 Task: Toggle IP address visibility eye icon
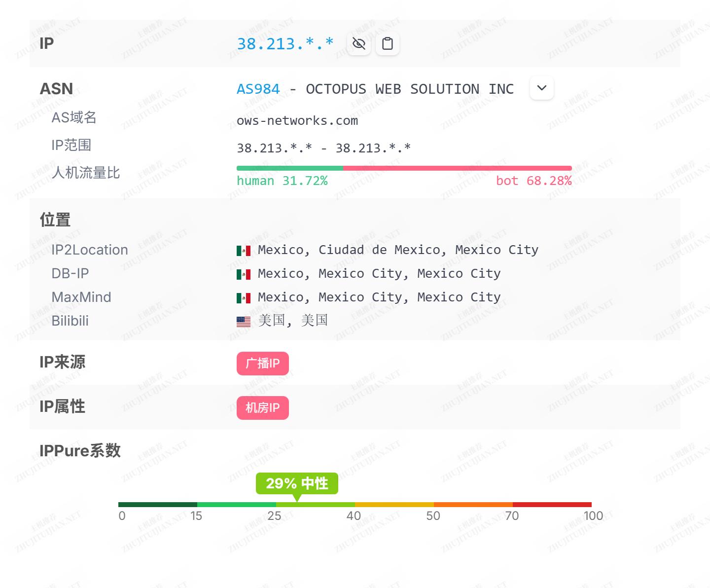point(359,44)
